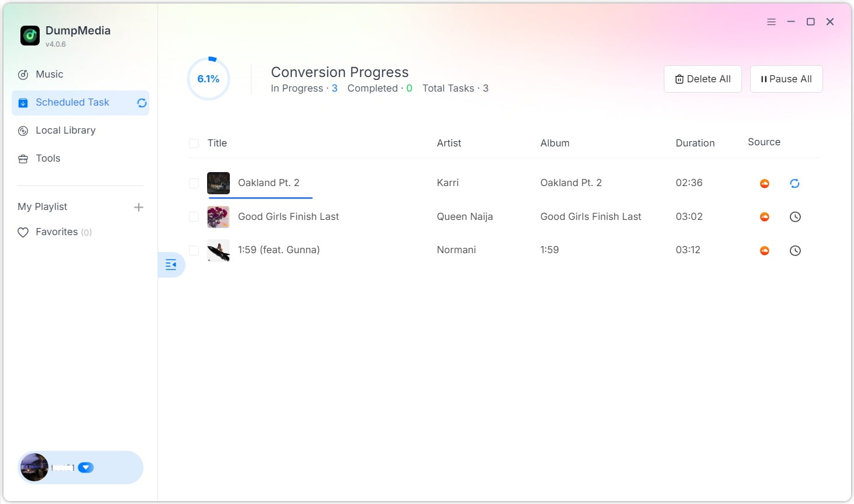The image size is (854, 504).
Task: Click the DumpMedia app logo
Action: click(x=30, y=36)
